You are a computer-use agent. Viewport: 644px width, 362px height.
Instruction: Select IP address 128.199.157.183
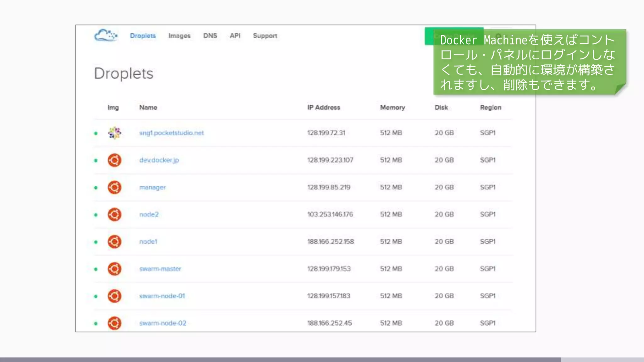[329, 296]
